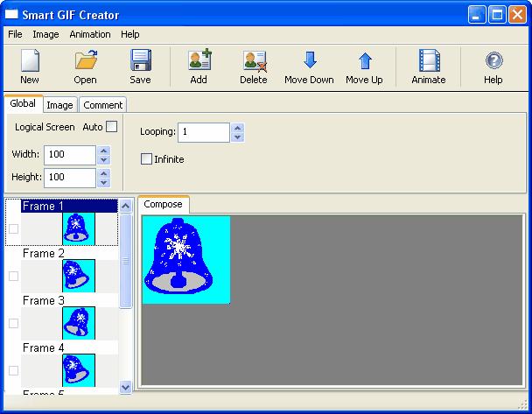Click the New file toolbar icon
Screen dimensions: 532x414
30,60
